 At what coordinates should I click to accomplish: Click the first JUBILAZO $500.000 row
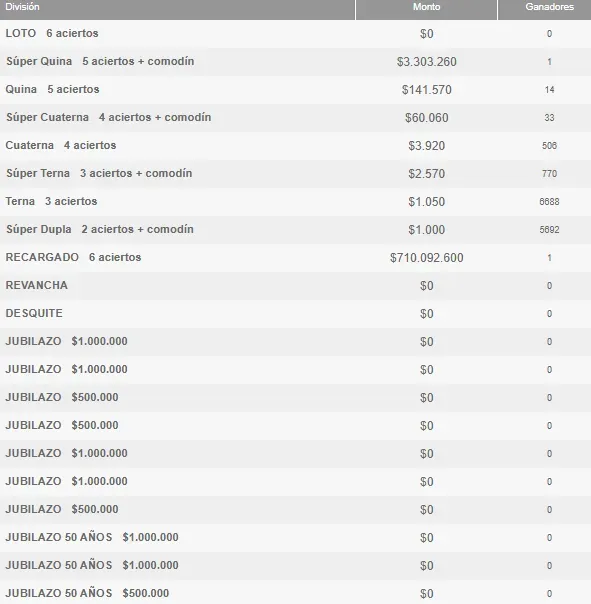point(296,397)
